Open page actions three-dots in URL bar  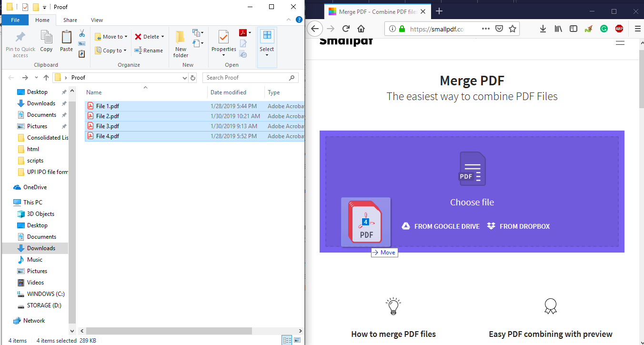click(486, 29)
